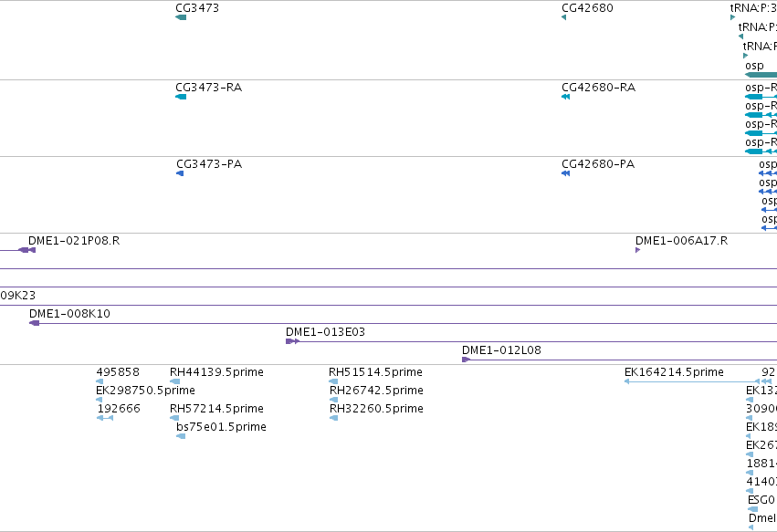This screenshot has width=777, height=532.
Task: Click the CG3473 gene label
Action: point(197,8)
